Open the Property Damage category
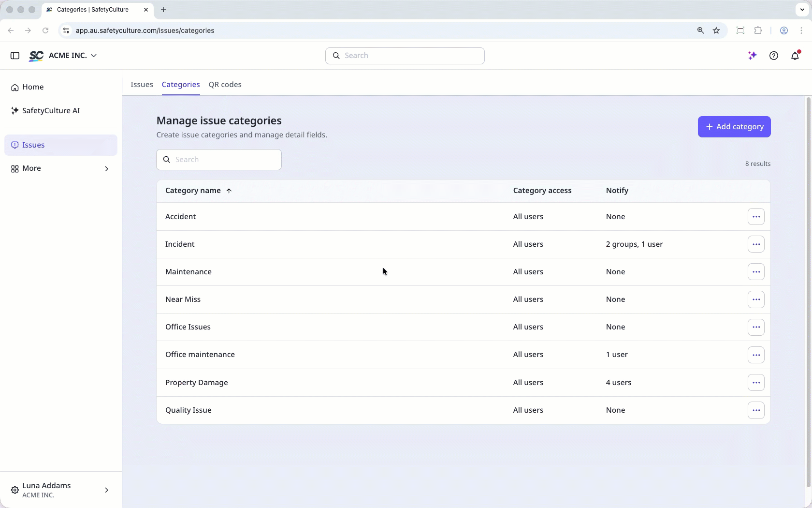The width and height of the screenshot is (812, 508). pyautogui.click(x=196, y=383)
